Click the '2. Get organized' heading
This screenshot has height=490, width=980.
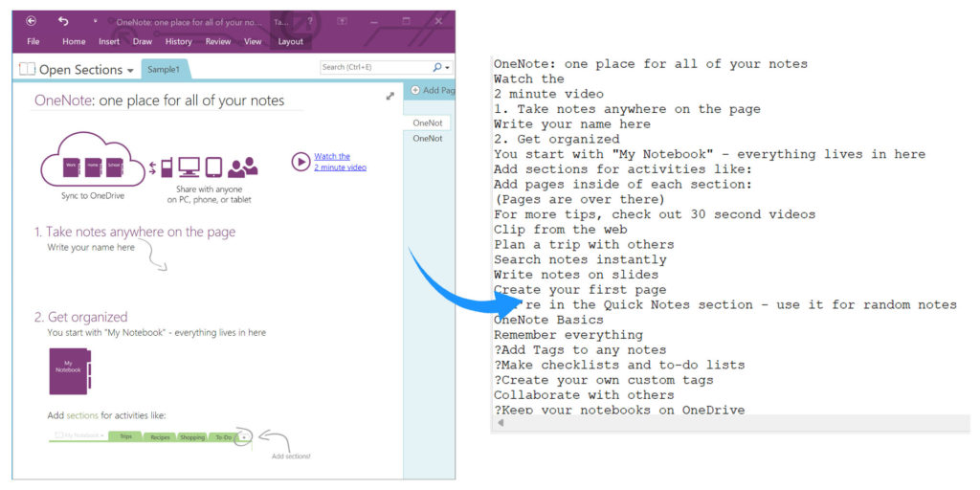(x=80, y=317)
